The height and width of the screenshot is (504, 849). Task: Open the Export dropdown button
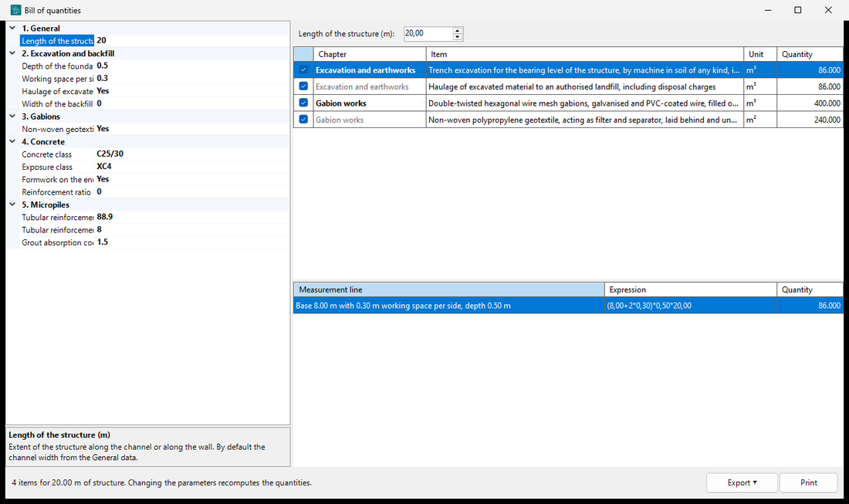click(x=742, y=482)
